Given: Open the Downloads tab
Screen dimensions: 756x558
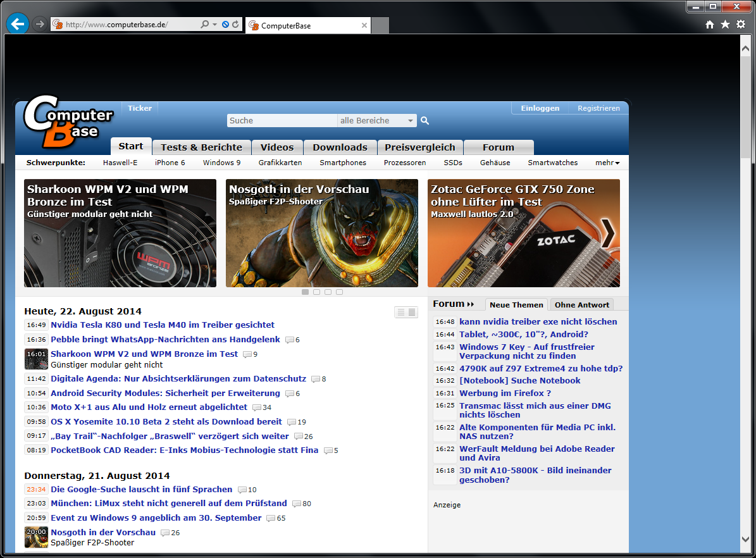Looking at the screenshot, I should coord(340,147).
